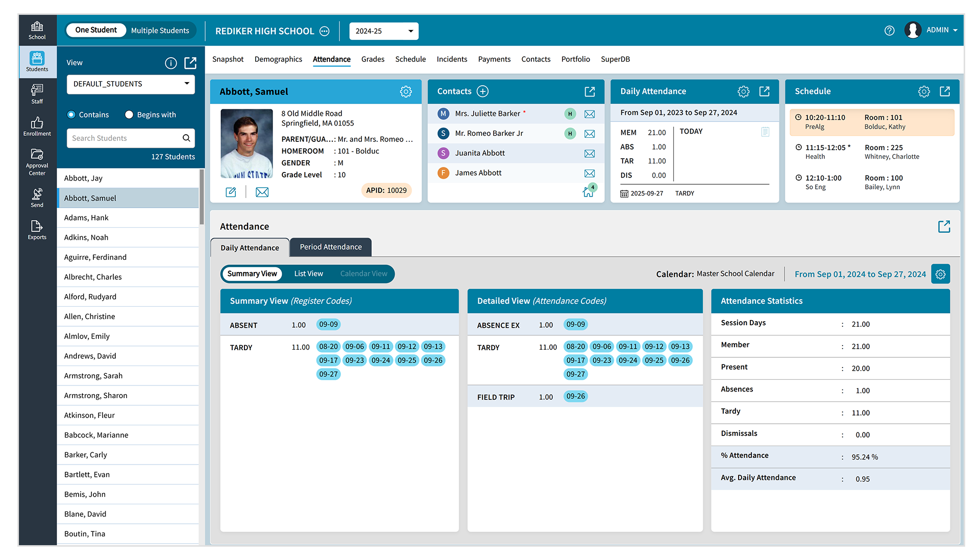This screenshot has width=980, height=560.
Task: Add a new contact with the plus icon
Action: (x=482, y=91)
